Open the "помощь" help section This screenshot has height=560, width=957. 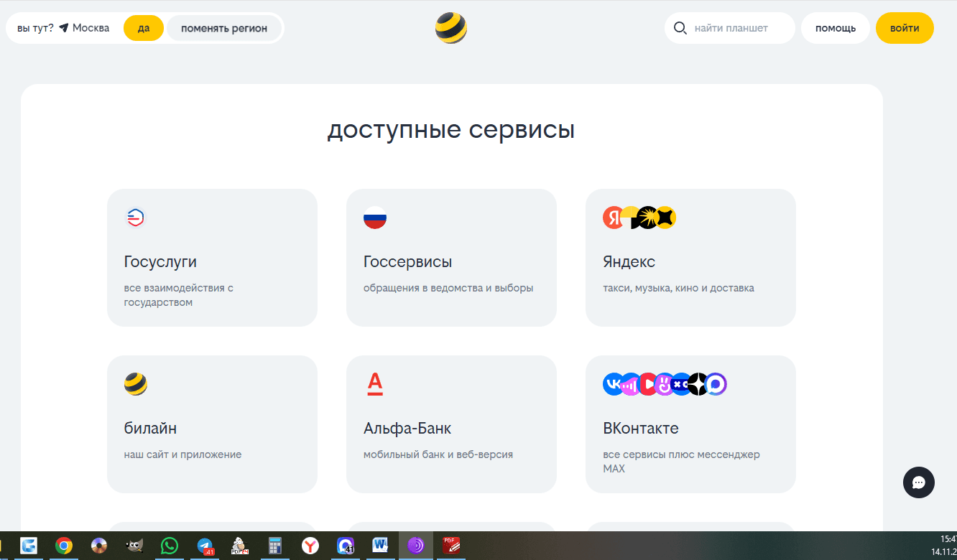835,29
